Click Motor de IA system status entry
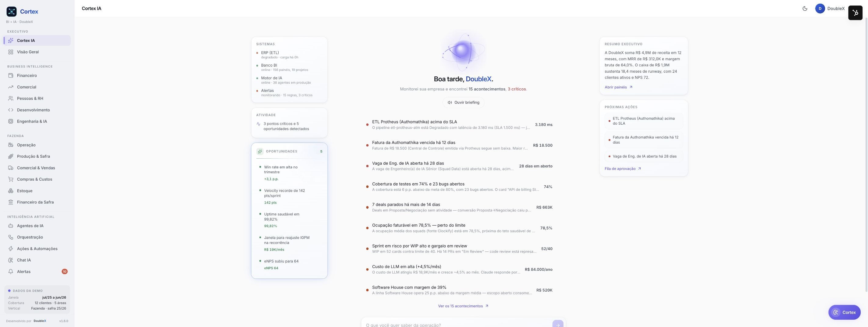Image resolution: width=868 pixels, height=327 pixels. point(289,80)
